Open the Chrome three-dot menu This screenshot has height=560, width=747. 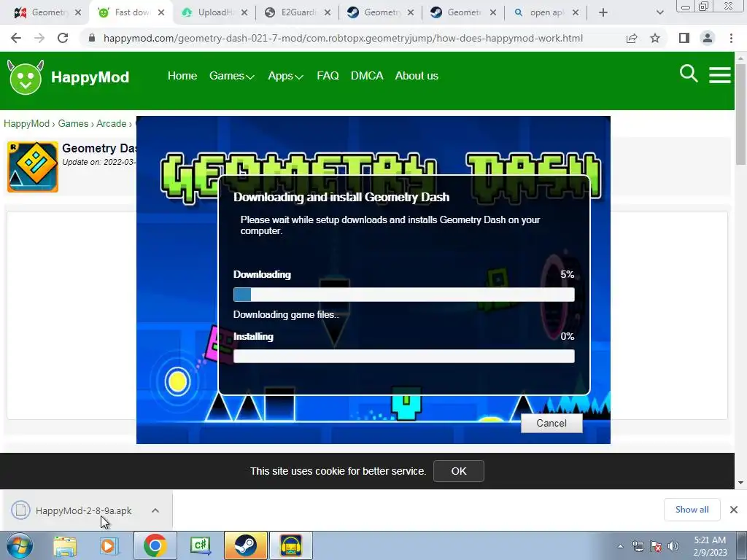(x=731, y=38)
